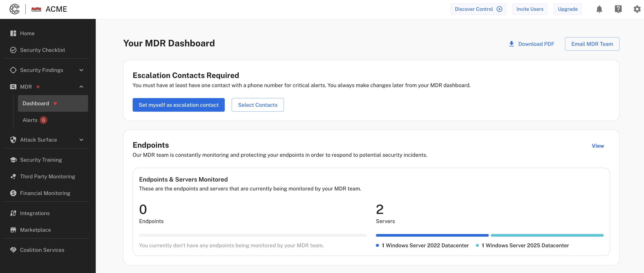
Task: Click the 'Your MDR Dashboard' heading
Action: coord(169,43)
